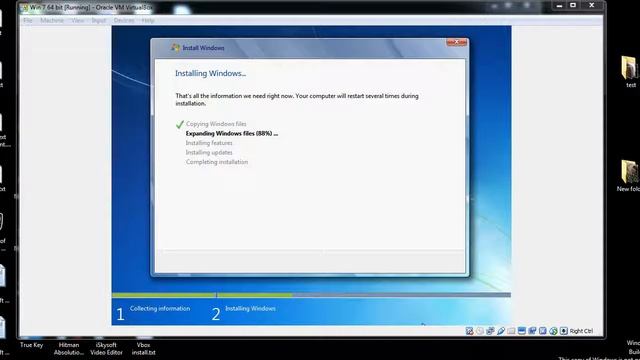Click the Installing features step
Image resolution: width=640 pixels, height=360 pixels.
coord(209,143)
